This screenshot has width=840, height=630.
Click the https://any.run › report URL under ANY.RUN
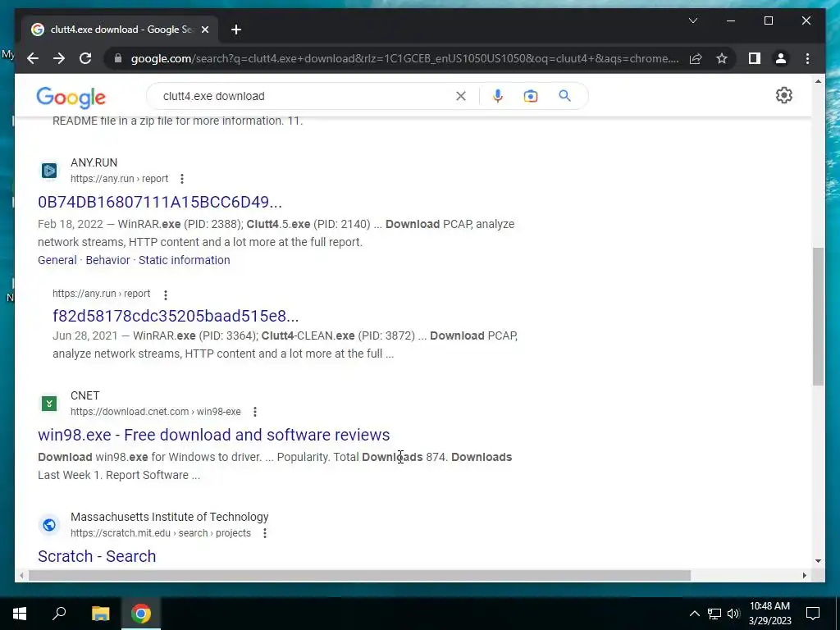click(x=120, y=178)
